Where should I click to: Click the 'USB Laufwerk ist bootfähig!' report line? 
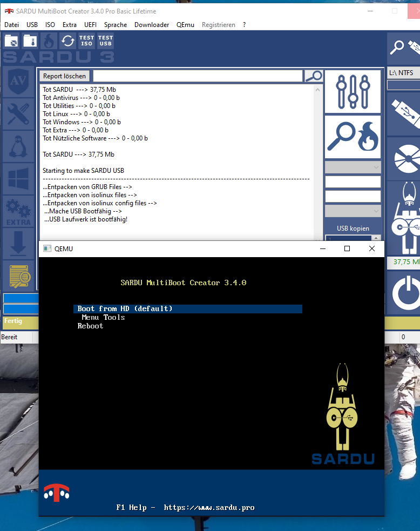(86, 219)
